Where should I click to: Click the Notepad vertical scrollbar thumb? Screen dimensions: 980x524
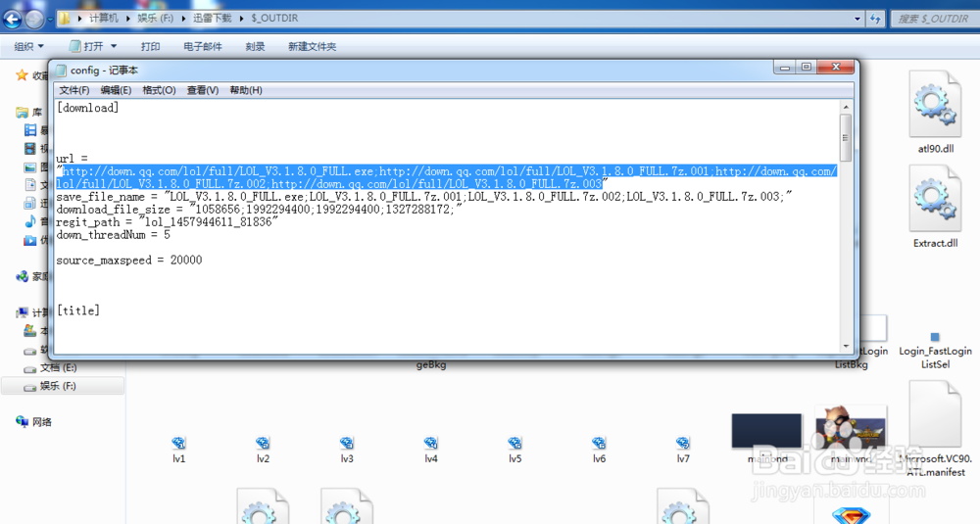tap(846, 137)
